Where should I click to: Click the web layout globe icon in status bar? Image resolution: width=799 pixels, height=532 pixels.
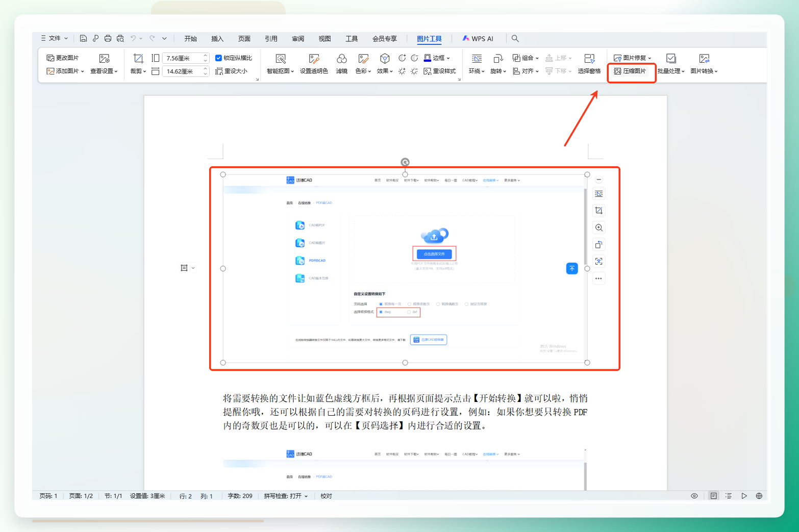pyautogui.click(x=759, y=496)
